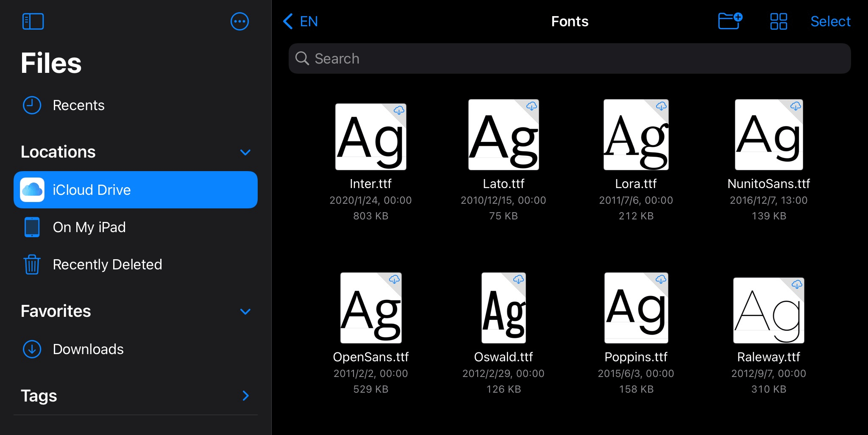Open the OpenSans.ttf font thumbnail

click(371, 308)
